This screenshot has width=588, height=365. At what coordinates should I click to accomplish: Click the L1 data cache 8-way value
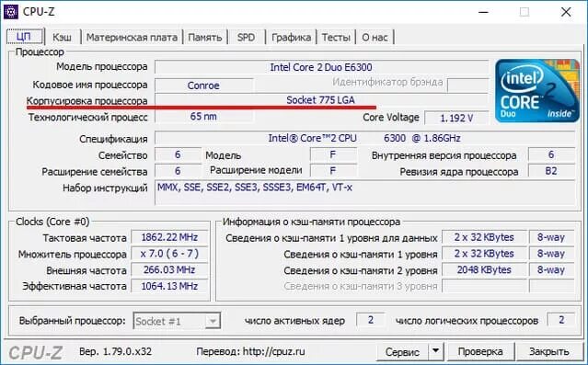(551, 237)
